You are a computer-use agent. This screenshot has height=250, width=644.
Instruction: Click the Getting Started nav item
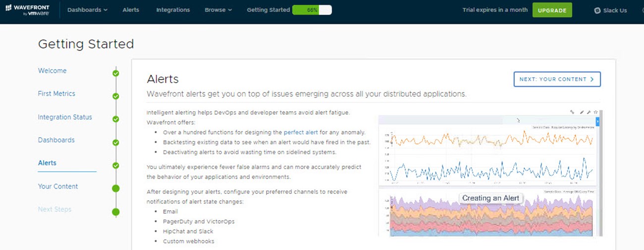pyautogui.click(x=268, y=10)
